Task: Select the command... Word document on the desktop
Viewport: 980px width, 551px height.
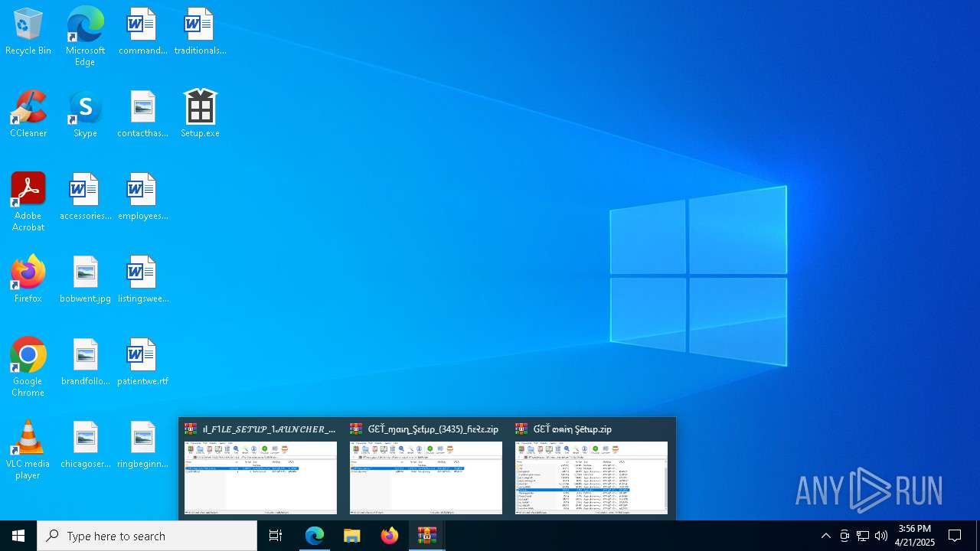Action: click(142, 32)
